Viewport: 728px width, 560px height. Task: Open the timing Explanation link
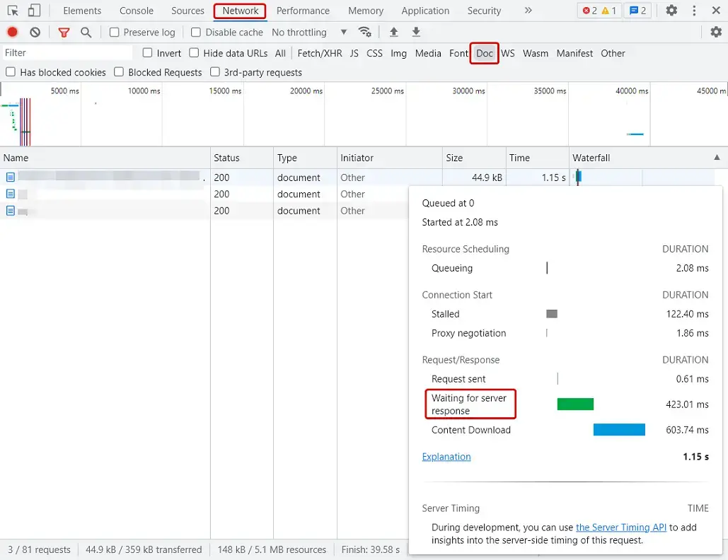click(446, 457)
